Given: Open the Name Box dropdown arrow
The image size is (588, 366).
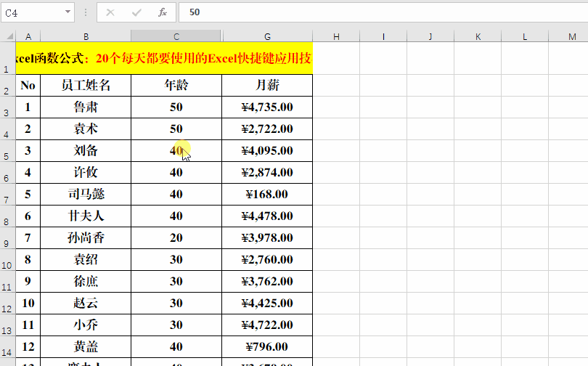Looking at the screenshot, I should (x=68, y=12).
